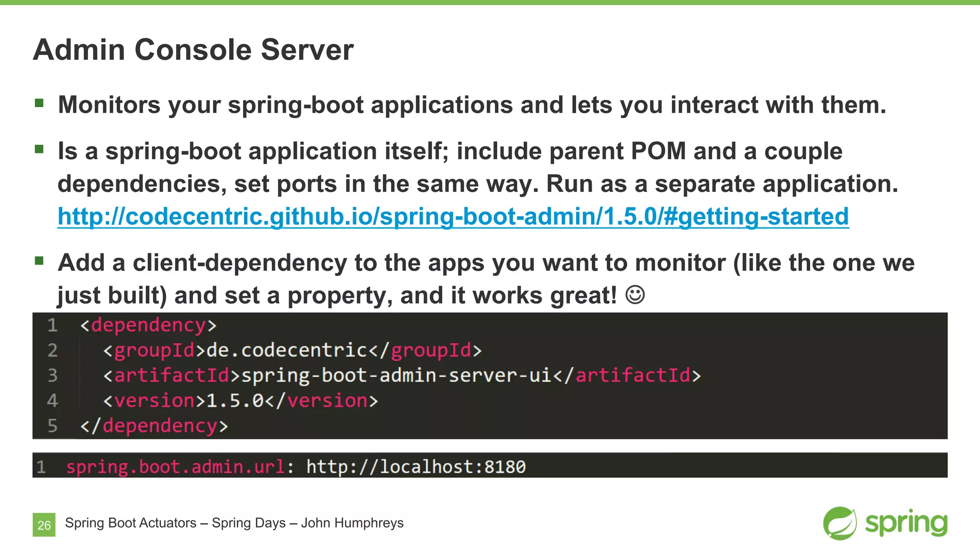The width and height of the screenshot is (980, 551).
Task: Open the codecentric spring-boot-admin getting-started link
Action: pyautogui.click(x=453, y=216)
